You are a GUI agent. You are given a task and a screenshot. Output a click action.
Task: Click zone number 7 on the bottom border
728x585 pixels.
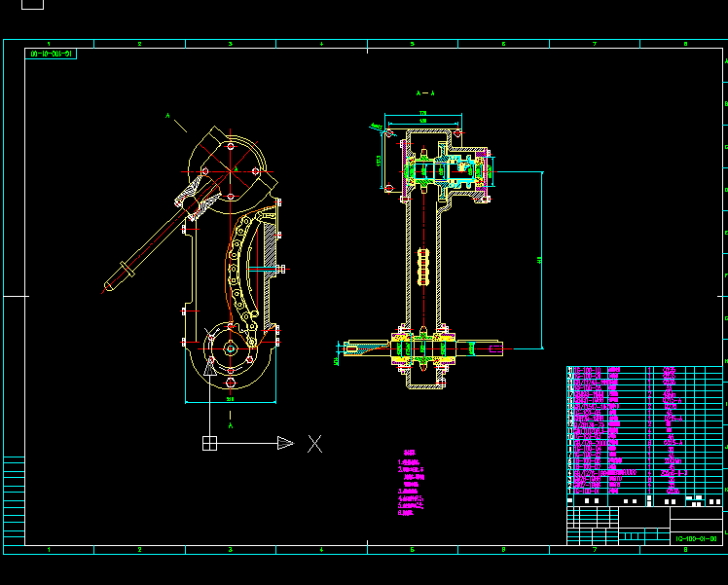click(595, 550)
